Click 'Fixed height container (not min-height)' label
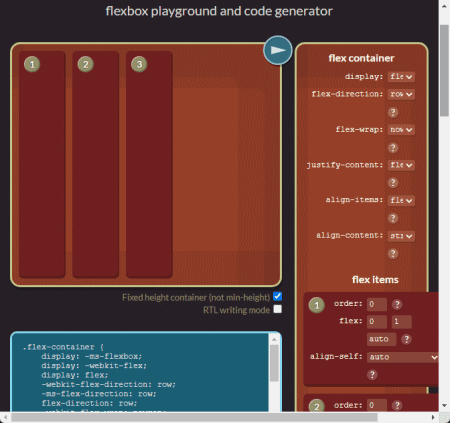The height and width of the screenshot is (423, 450). click(x=196, y=297)
